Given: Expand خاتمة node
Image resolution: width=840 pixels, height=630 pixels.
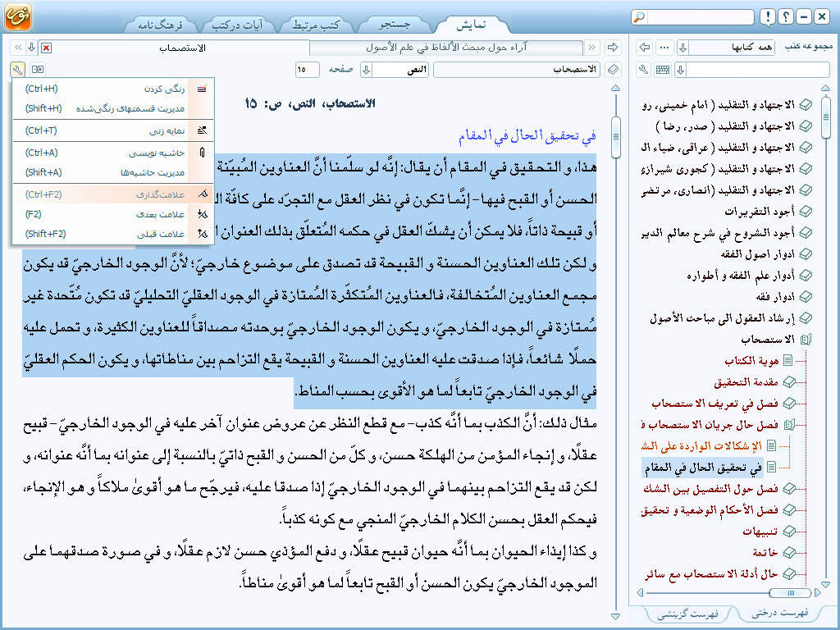Looking at the screenshot, I should (x=788, y=552).
